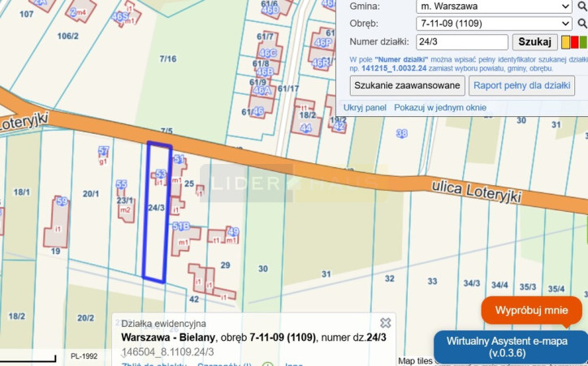Image resolution: width=588 pixels, height=366 pixels.
Task: Click parcel label 35/4
Action: 556,289
